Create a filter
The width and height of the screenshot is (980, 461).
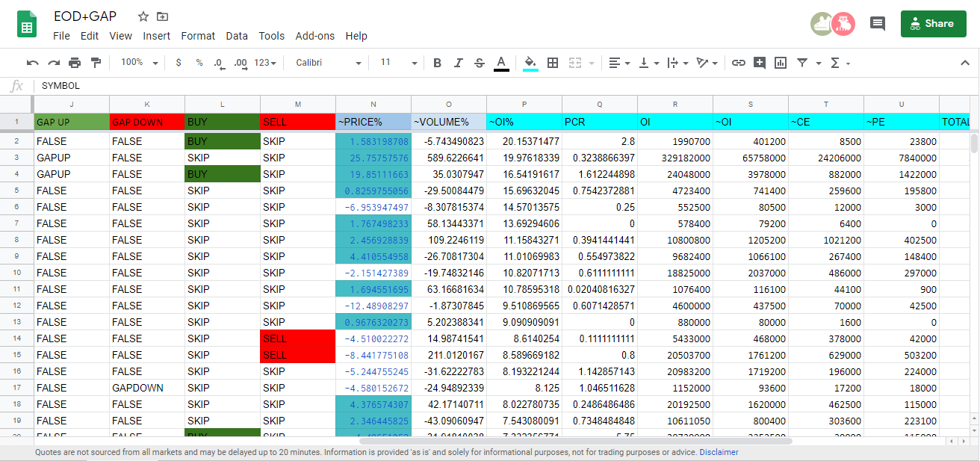point(802,63)
